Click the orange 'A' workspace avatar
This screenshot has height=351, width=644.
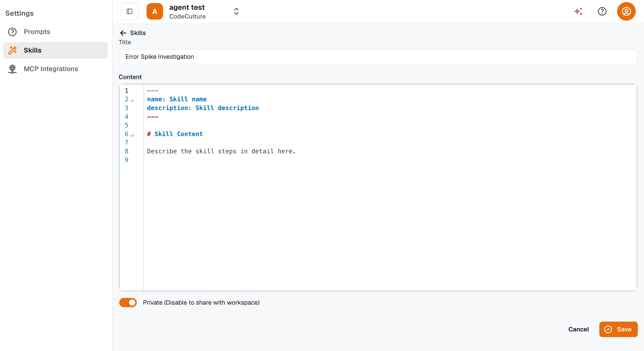pos(155,11)
